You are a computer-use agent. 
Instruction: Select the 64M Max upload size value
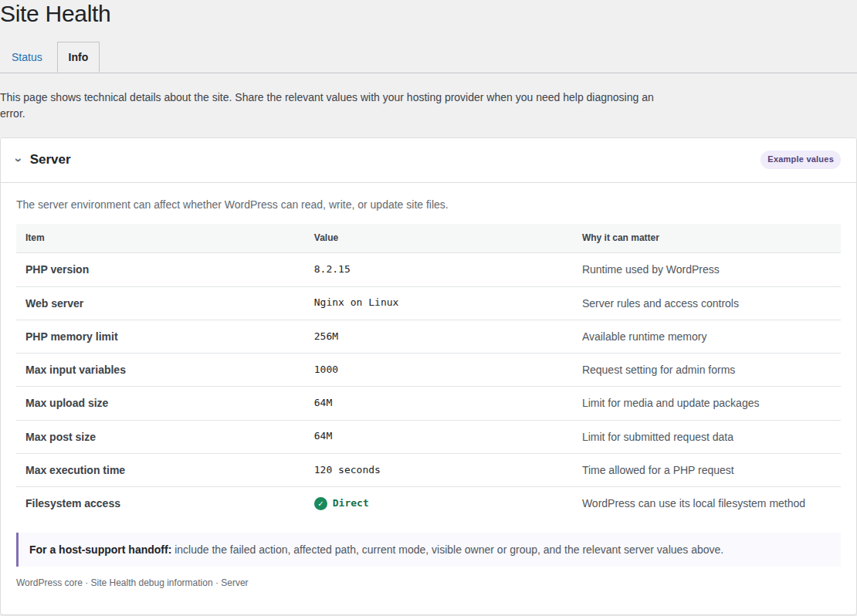tap(323, 403)
